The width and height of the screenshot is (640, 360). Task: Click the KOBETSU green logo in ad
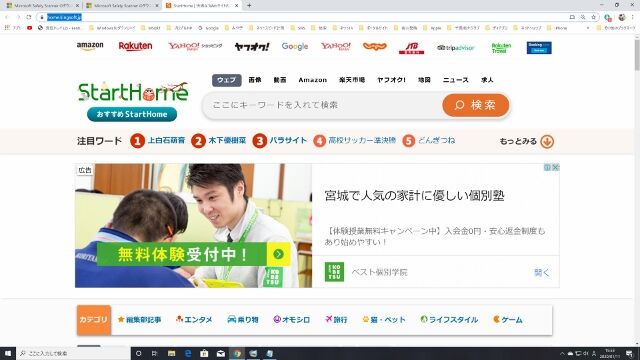334,272
